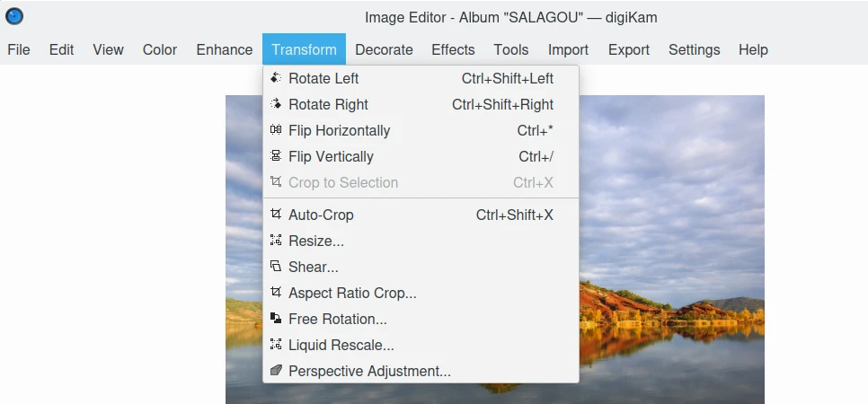Choose Aspect Ratio Crop from menu
Image resolution: width=868 pixels, height=404 pixels.
(352, 294)
